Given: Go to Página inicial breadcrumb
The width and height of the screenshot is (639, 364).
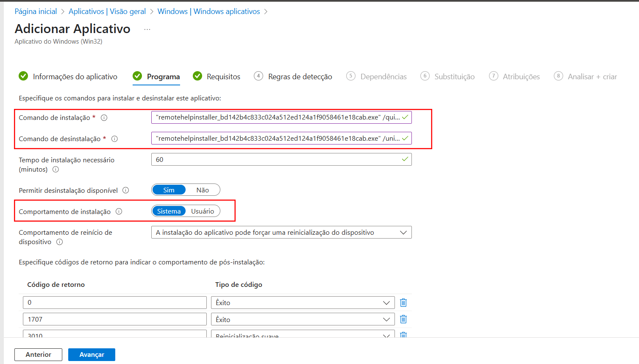Looking at the screenshot, I should tap(36, 11).
